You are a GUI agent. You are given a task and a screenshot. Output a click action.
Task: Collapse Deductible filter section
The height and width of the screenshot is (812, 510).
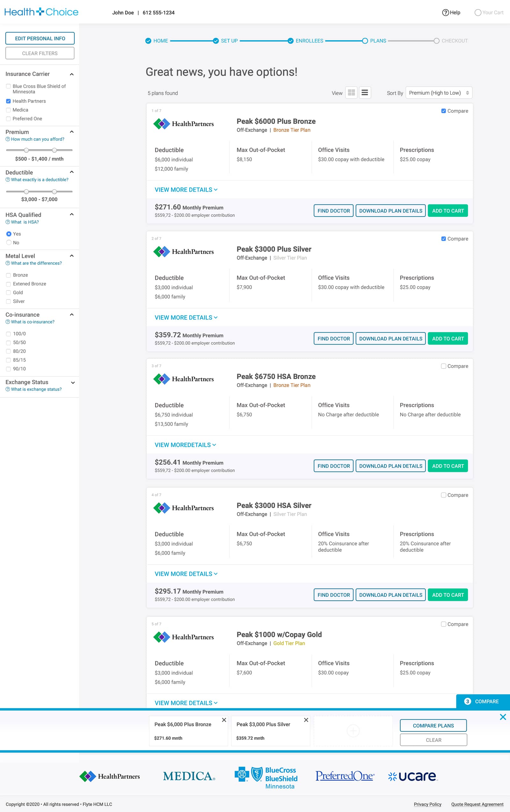(x=72, y=172)
